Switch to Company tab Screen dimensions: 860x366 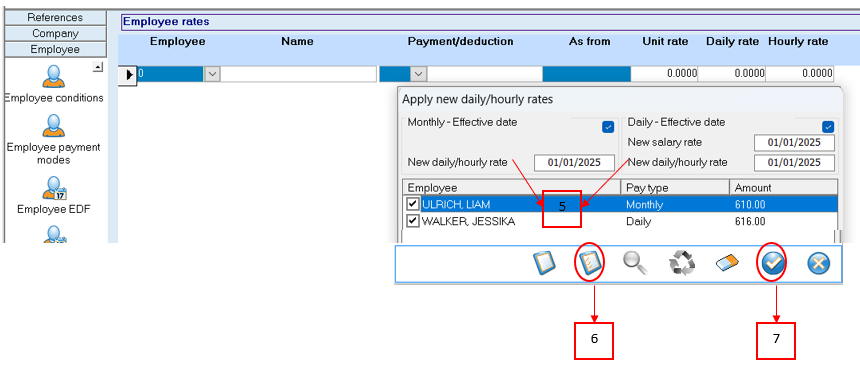[55, 33]
